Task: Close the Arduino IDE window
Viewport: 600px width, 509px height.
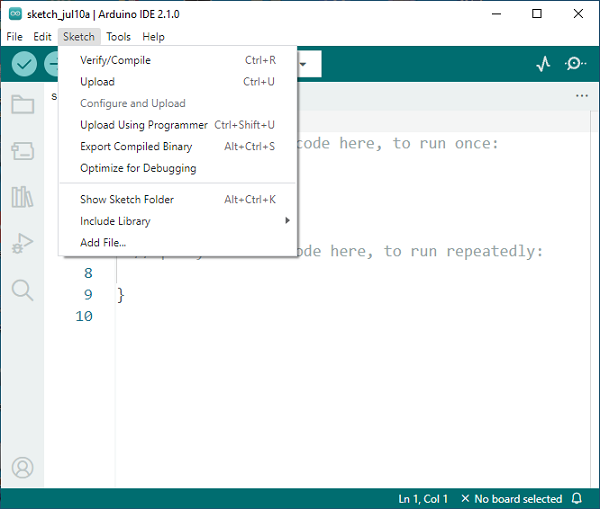Action: [x=578, y=14]
